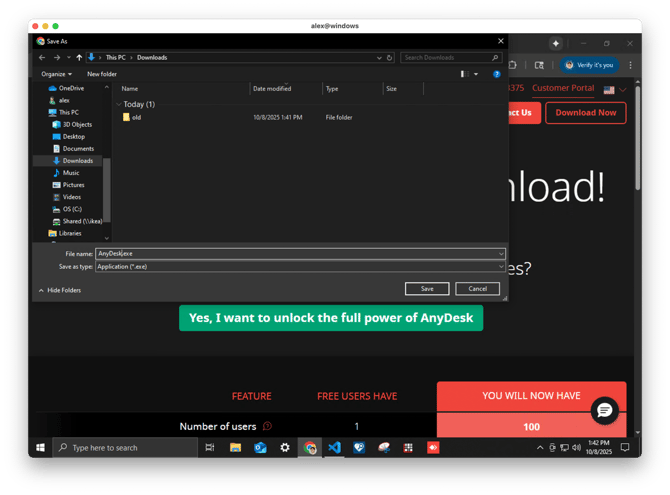The height and width of the screenshot is (495, 670).
Task: Open the Customer Portal link
Action: (x=563, y=88)
